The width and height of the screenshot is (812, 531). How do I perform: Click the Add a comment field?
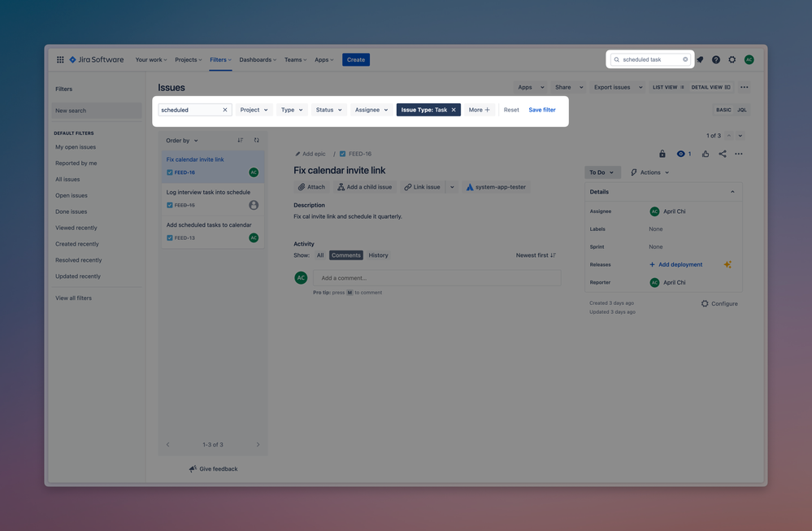pos(436,277)
